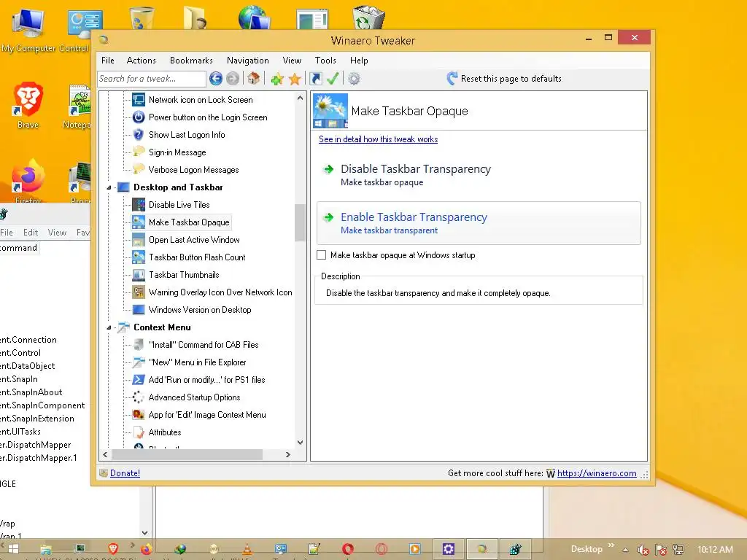This screenshot has height=560, width=747.
Task: Select the Attributes tree item
Action: (x=165, y=432)
